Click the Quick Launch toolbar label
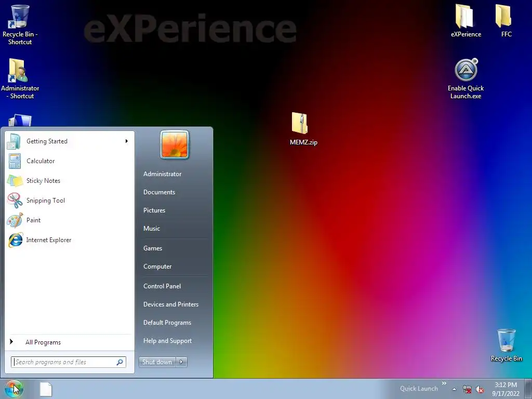Image resolution: width=532 pixels, height=399 pixels. (419, 389)
